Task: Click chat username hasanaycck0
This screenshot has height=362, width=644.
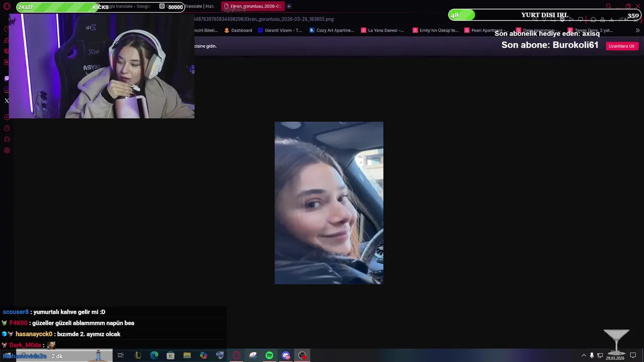Action: point(34,334)
